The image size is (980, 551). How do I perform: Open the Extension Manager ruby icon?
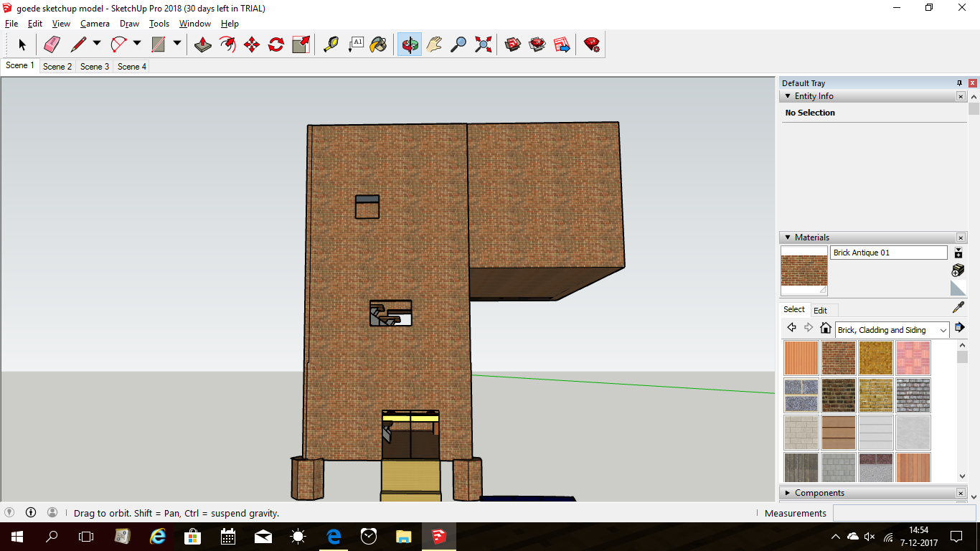point(592,44)
